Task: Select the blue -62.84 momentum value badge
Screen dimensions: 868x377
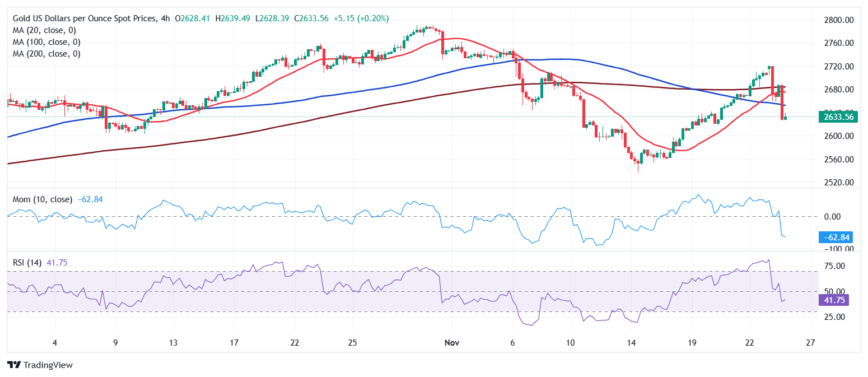Action: (x=835, y=238)
